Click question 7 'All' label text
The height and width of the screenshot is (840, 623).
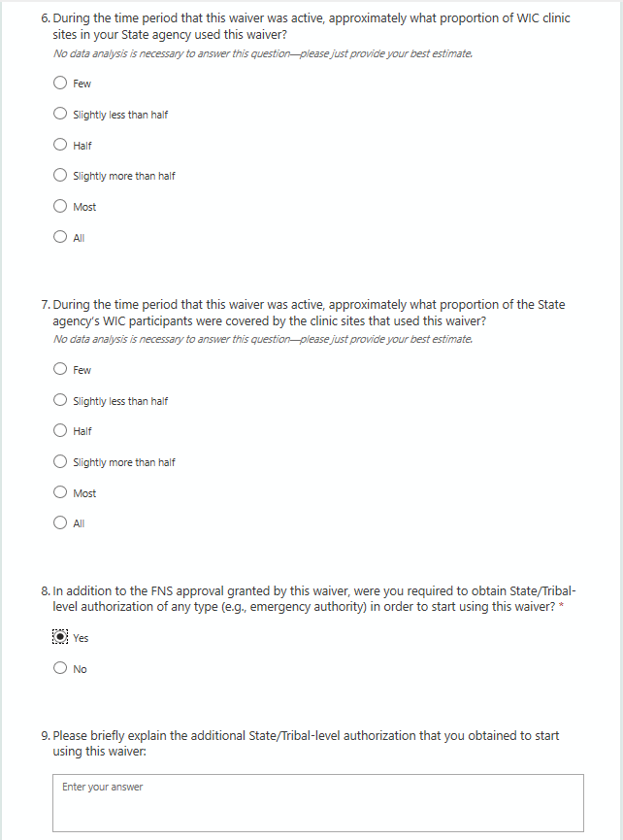pyautogui.click(x=79, y=524)
